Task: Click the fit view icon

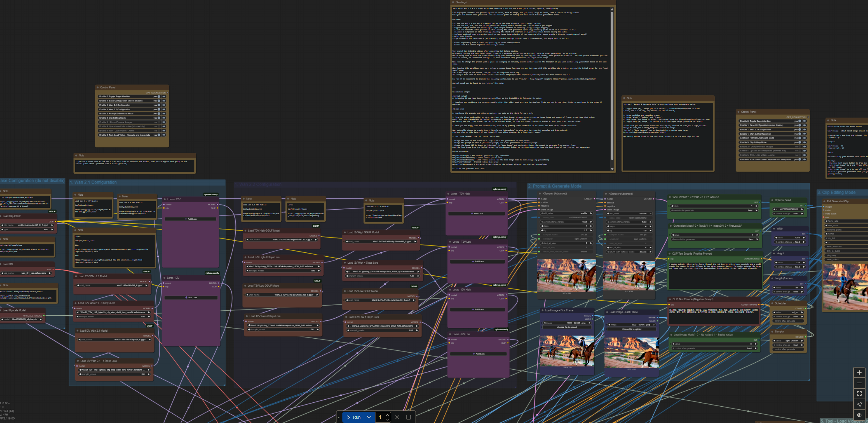Action: [859, 393]
